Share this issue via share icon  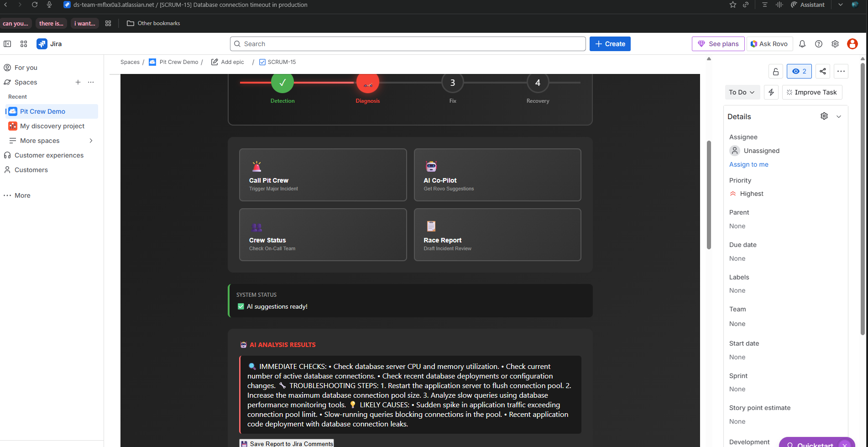[823, 71]
